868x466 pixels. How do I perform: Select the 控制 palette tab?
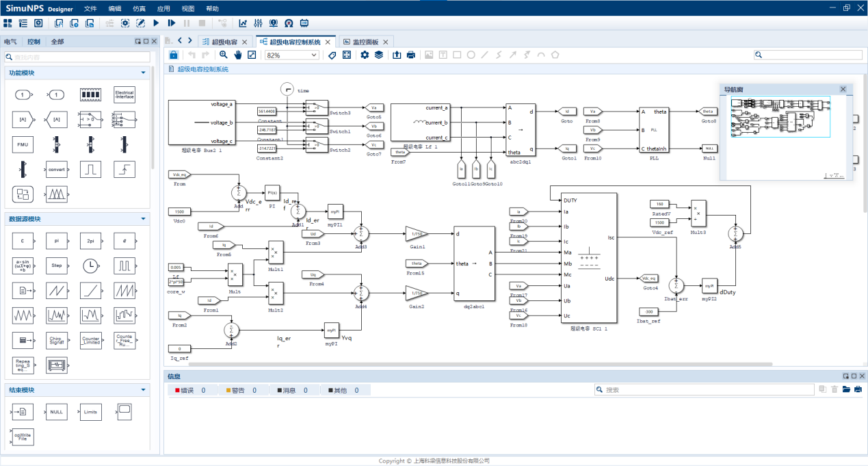34,42
